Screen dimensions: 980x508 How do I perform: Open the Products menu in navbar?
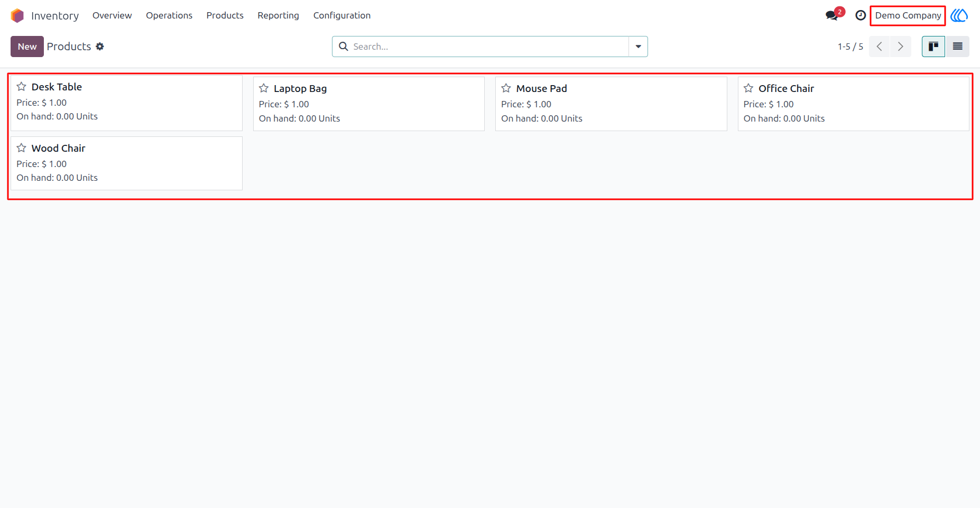tap(225, 15)
